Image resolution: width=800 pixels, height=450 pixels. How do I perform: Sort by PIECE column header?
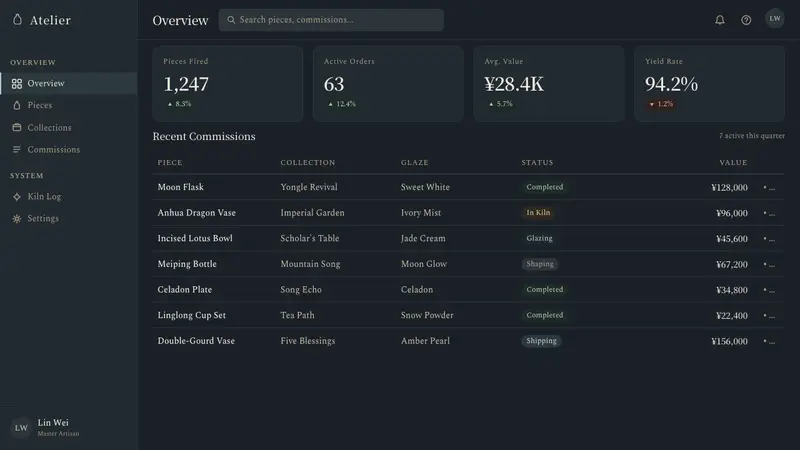click(170, 162)
